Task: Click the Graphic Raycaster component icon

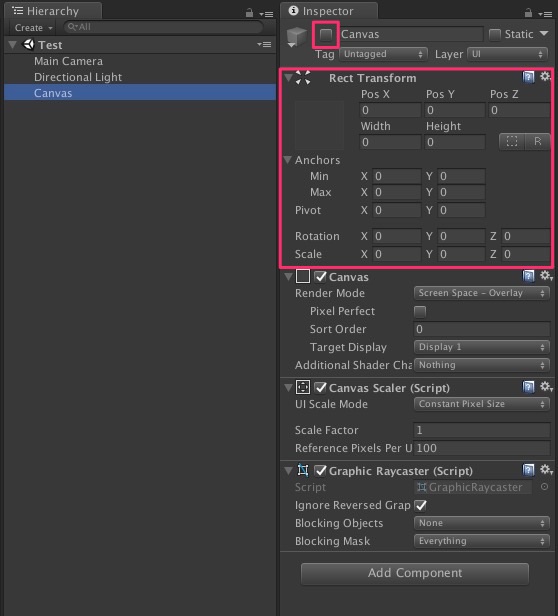Action: (303, 470)
